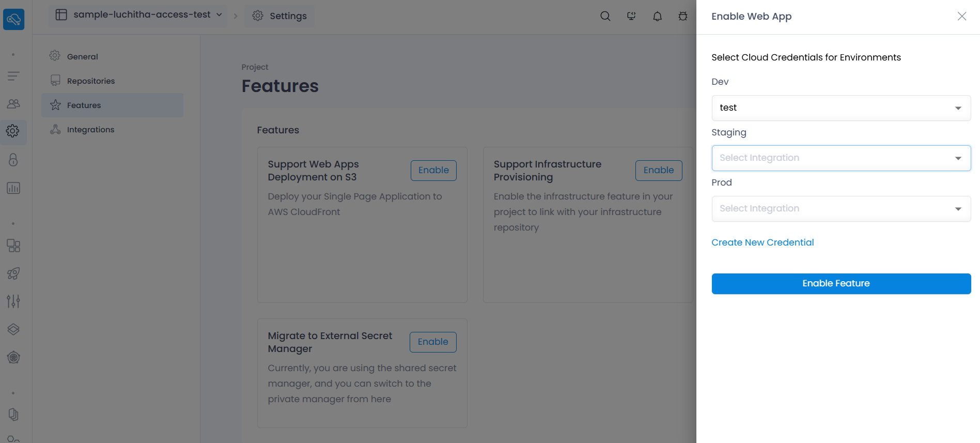Select the settings gear in left sidebar

point(13,131)
